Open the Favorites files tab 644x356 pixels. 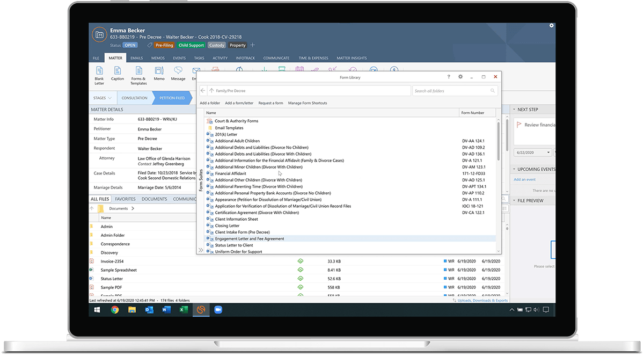coord(125,198)
